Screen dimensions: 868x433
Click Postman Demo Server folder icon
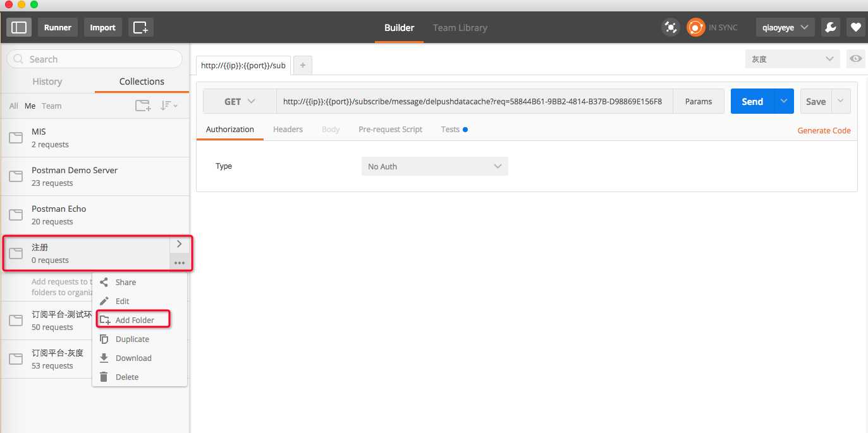point(16,176)
